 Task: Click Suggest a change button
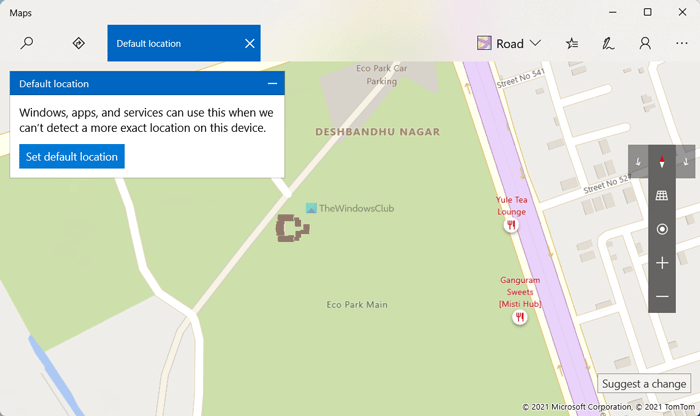(x=644, y=383)
